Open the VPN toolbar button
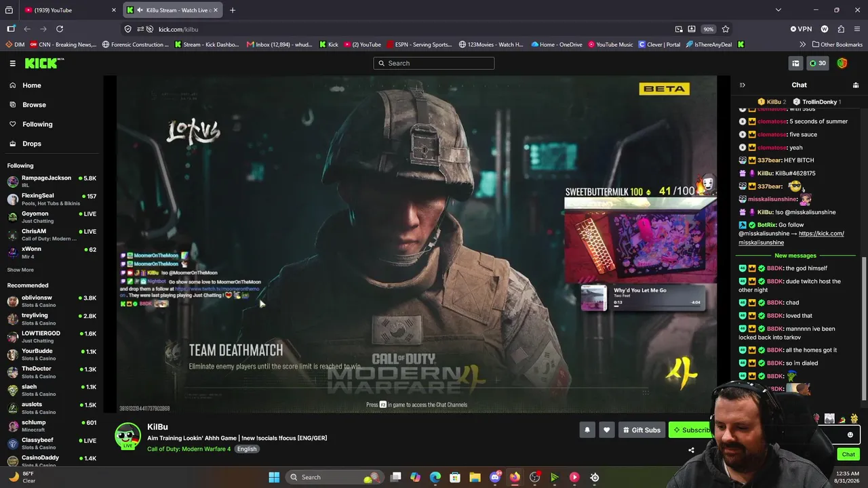868x488 pixels. point(801,29)
